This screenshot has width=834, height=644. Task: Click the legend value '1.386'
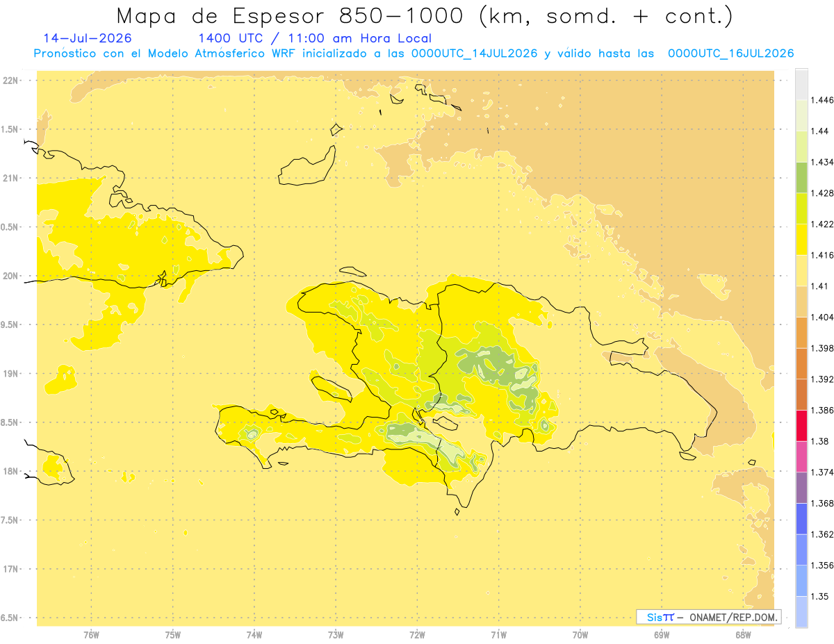(x=824, y=410)
